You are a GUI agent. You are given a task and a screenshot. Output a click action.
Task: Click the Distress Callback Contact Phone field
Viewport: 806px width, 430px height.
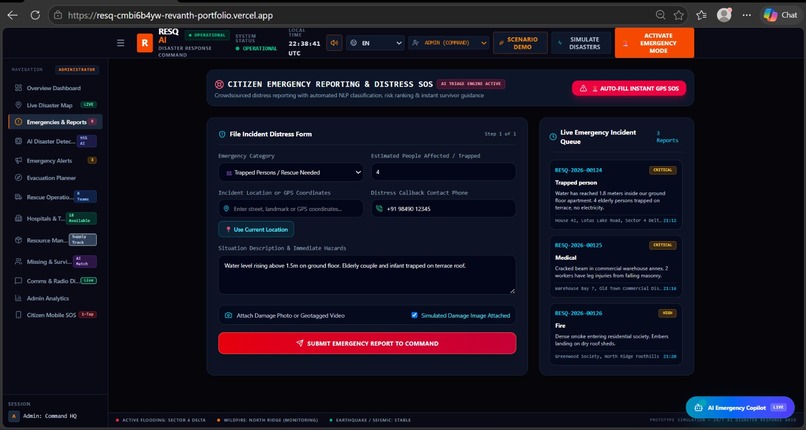(x=444, y=209)
